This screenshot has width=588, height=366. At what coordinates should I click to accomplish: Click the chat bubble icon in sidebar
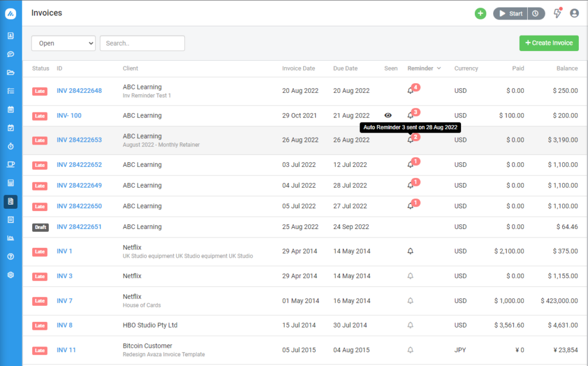[x=10, y=54]
